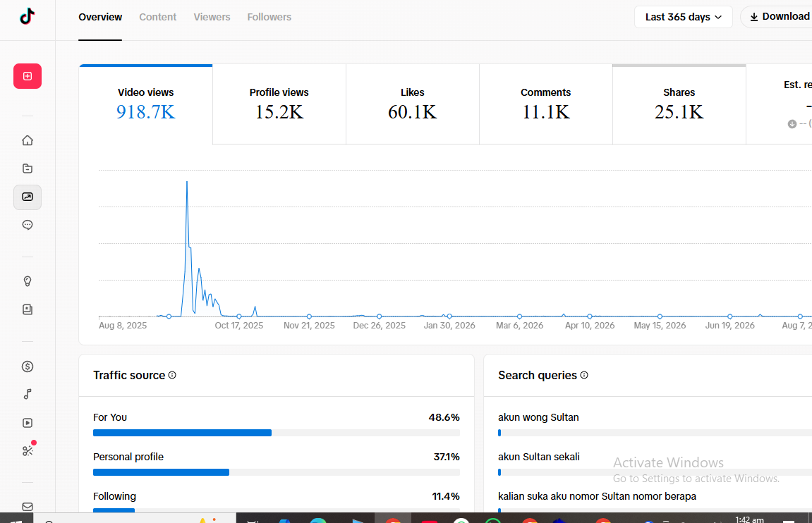Viewport: 812px width, 523px height.
Task: Open the scissors editing tool icon
Action: point(28,450)
